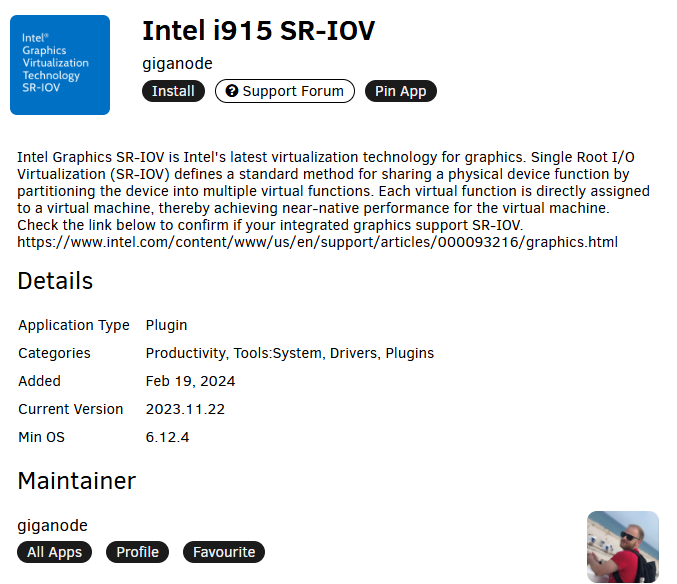
Task: Click the Maintainer heading
Action: click(x=77, y=481)
